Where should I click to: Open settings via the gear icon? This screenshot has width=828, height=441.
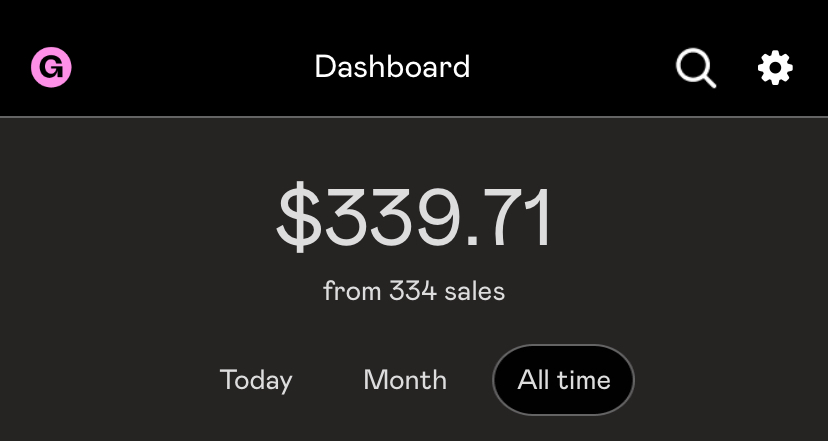[x=775, y=68]
